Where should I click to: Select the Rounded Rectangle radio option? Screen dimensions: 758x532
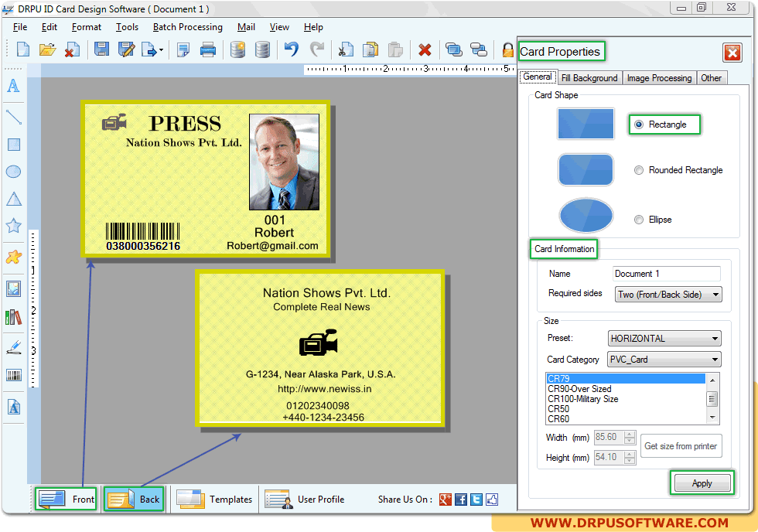tap(639, 170)
